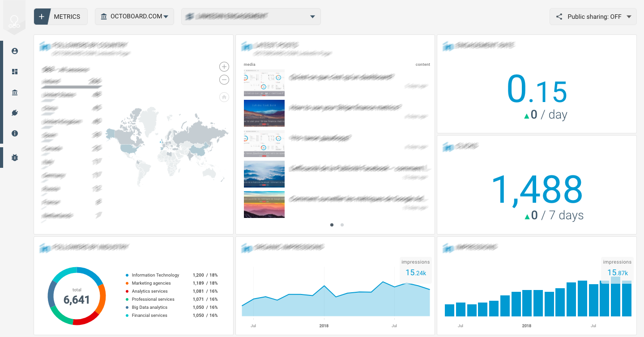Image resolution: width=644 pixels, height=337 pixels.
Task: Toggle the Marketing agencies legend entry
Action: (151, 283)
